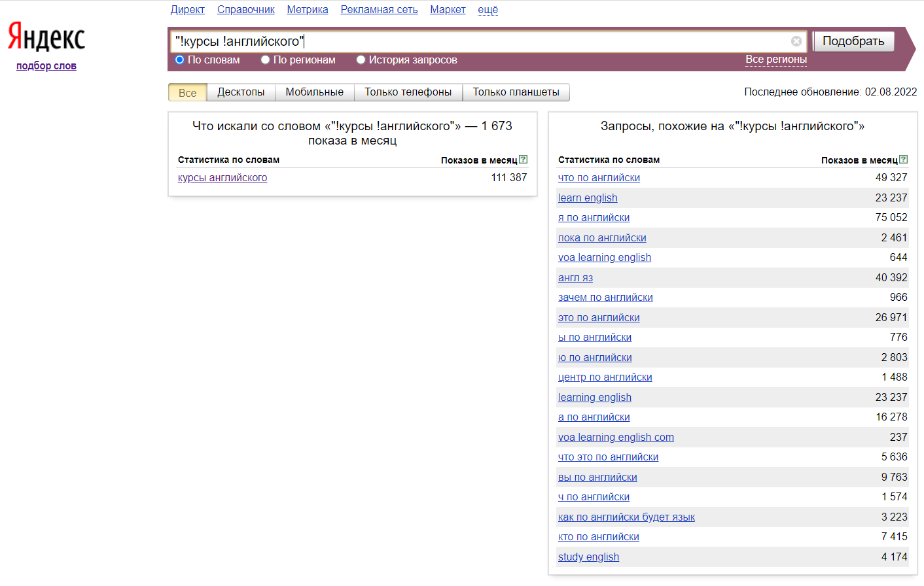Select the 'По словам' radio button
The width and height of the screenshot is (924, 586).
tap(180, 60)
